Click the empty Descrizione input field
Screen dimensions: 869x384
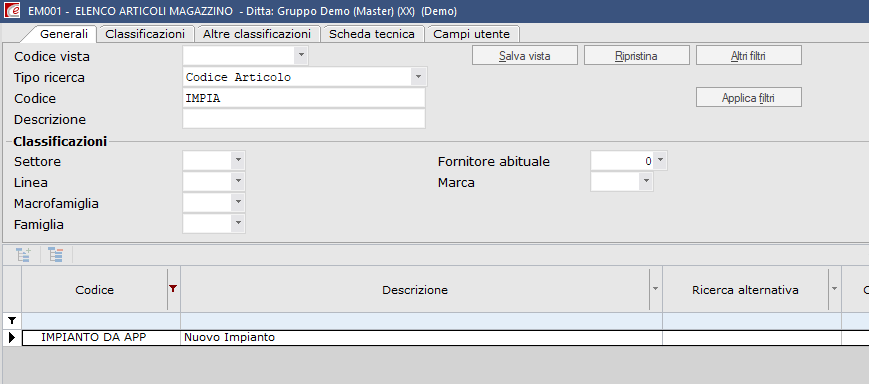tap(304, 119)
